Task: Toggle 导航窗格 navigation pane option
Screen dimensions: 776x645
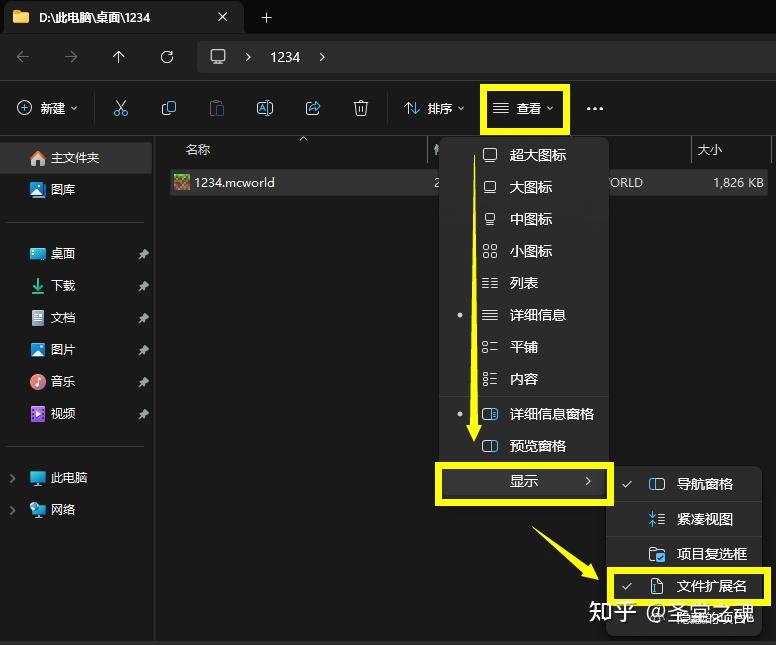Action: click(x=684, y=484)
